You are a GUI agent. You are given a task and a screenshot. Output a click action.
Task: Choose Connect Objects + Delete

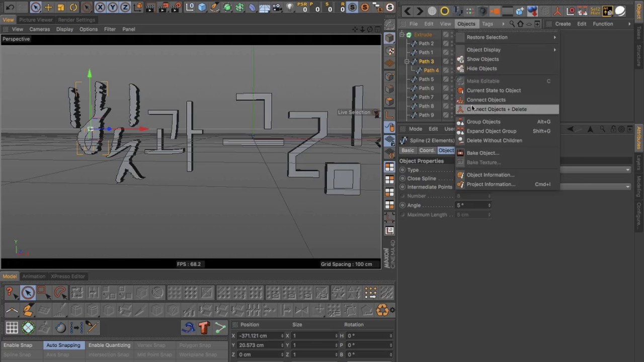click(x=507, y=109)
